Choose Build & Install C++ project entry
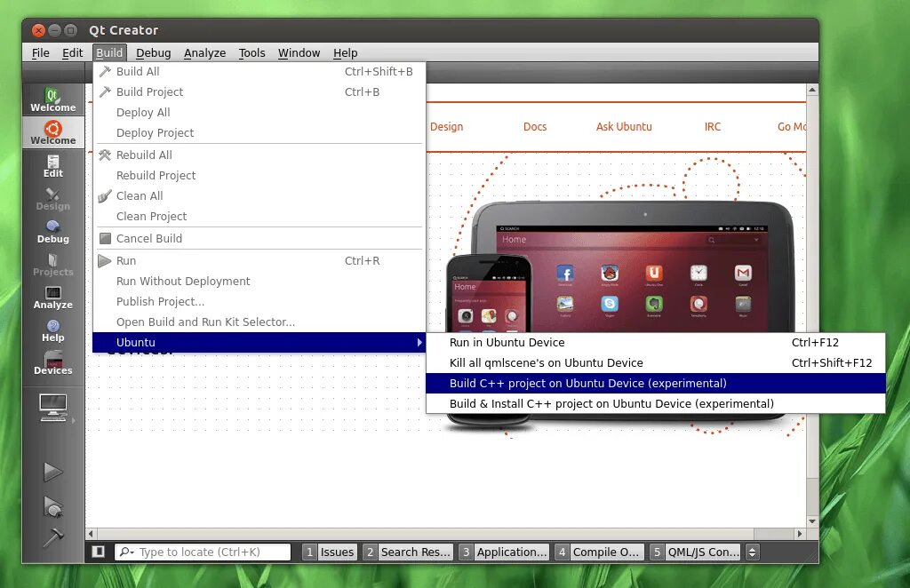 tap(656, 403)
